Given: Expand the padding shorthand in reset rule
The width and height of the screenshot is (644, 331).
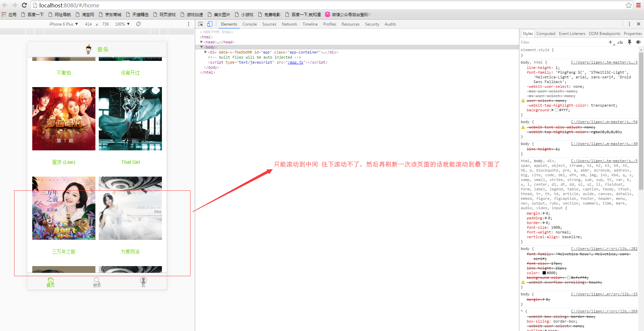Looking at the screenshot, I should 546,218.
